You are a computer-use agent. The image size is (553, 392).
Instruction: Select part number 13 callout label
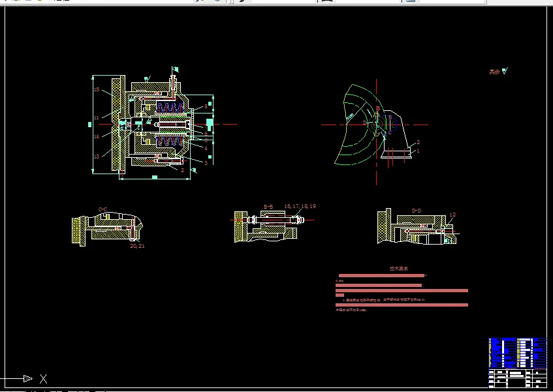[96, 157]
